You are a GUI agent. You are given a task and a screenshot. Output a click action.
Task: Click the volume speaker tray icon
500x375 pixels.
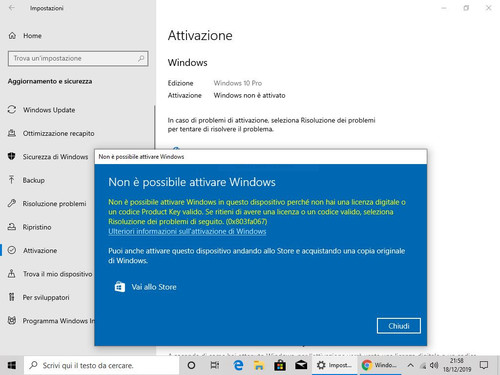(434, 366)
